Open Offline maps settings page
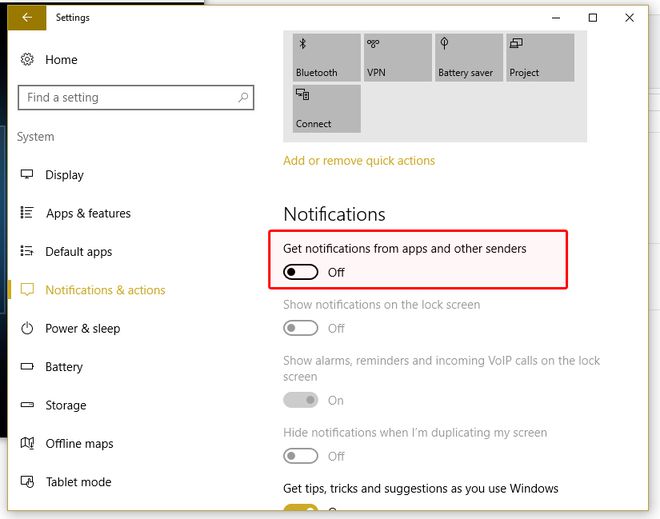This screenshot has height=519, width=660. pos(80,444)
